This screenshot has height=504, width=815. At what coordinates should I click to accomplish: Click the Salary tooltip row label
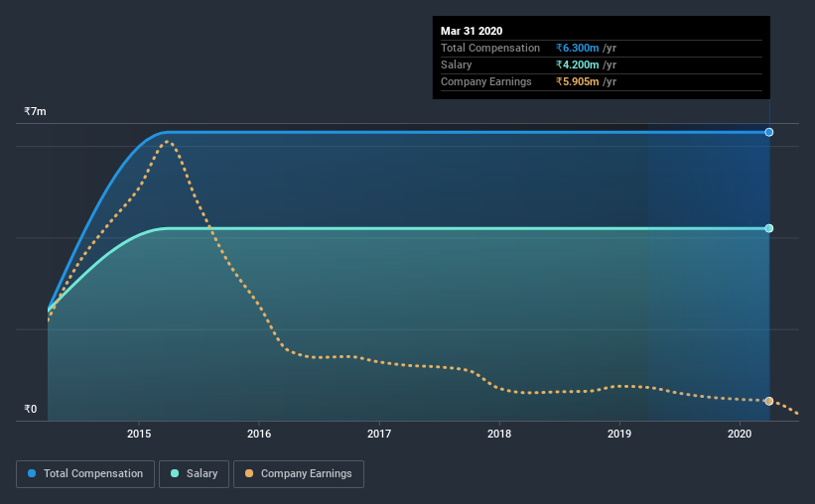[x=457, y=64]
